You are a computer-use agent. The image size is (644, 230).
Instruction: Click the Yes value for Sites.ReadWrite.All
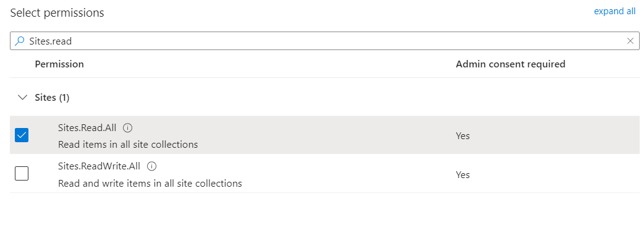(463, 174)
